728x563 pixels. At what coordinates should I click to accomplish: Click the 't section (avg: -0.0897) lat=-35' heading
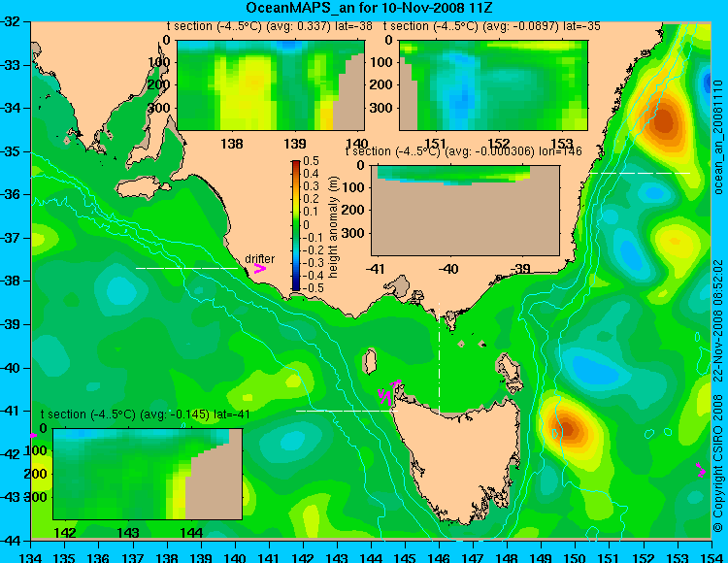coord(492,26)
